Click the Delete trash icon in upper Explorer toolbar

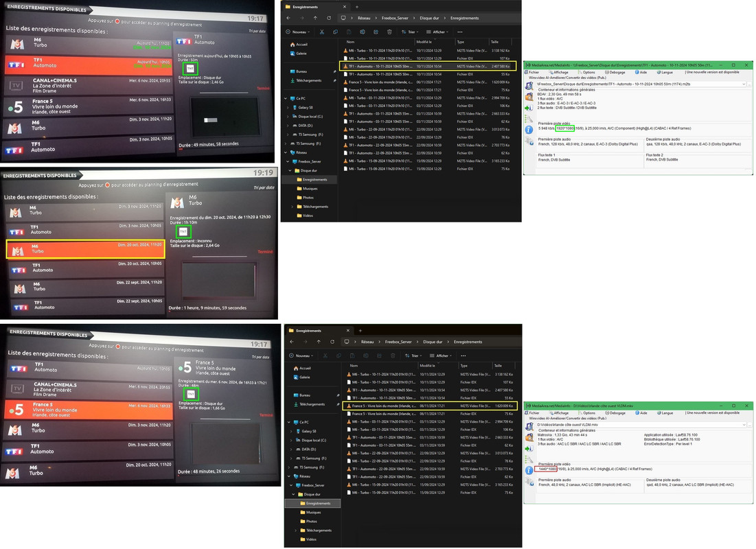coord(389,32)
